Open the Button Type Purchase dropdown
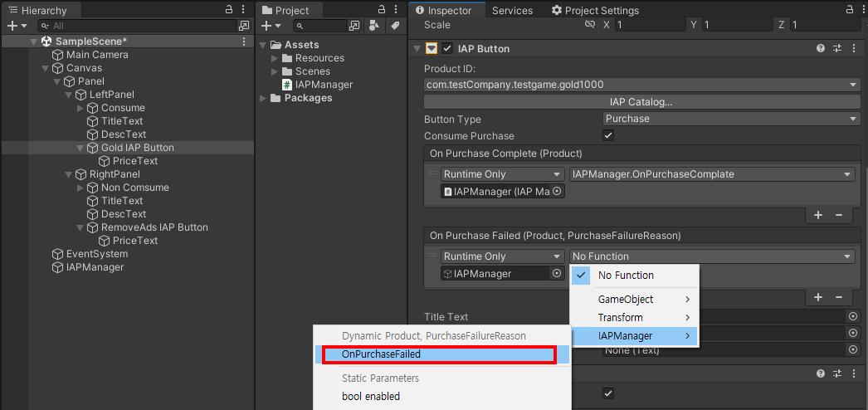868x410 pixels. [x=731, y=119]
